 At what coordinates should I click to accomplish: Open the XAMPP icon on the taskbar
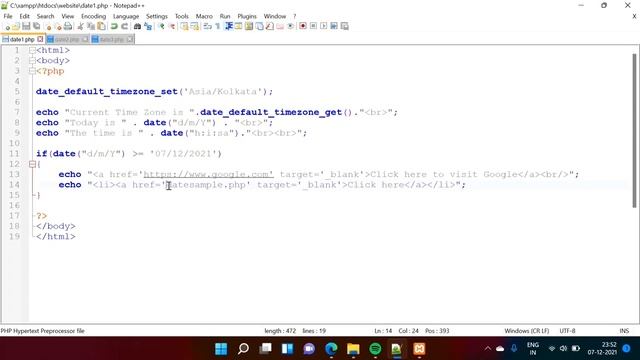(x=419, y=349)
